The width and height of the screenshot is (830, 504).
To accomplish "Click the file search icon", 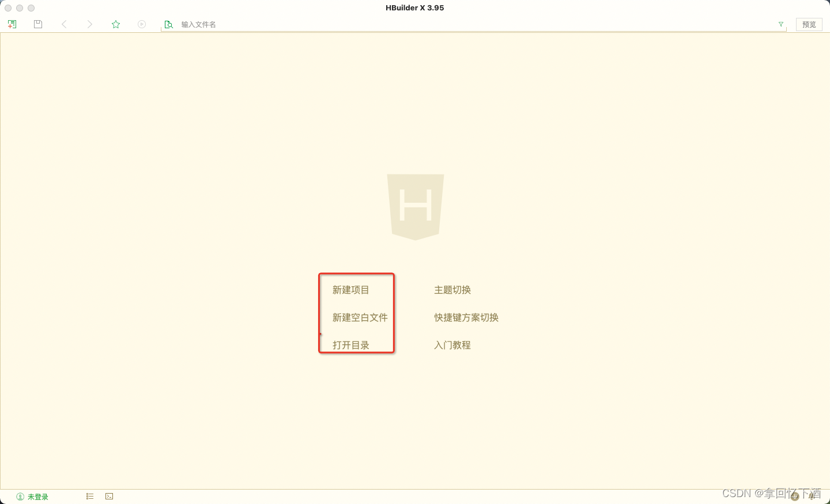I will pos(168,25).
